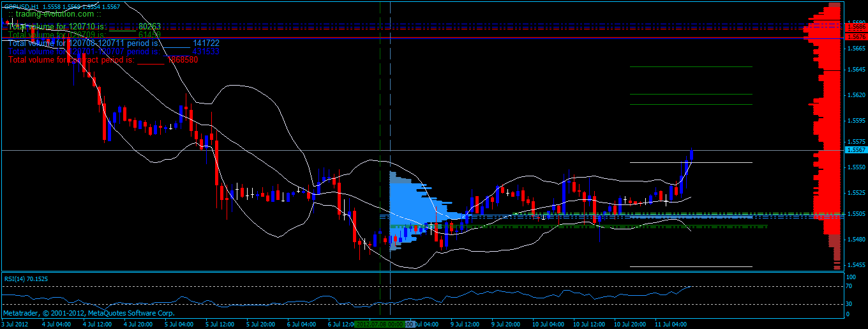868x329 pixels.
Task: Select the 120708-120711 period volume line
Action: 114,43
